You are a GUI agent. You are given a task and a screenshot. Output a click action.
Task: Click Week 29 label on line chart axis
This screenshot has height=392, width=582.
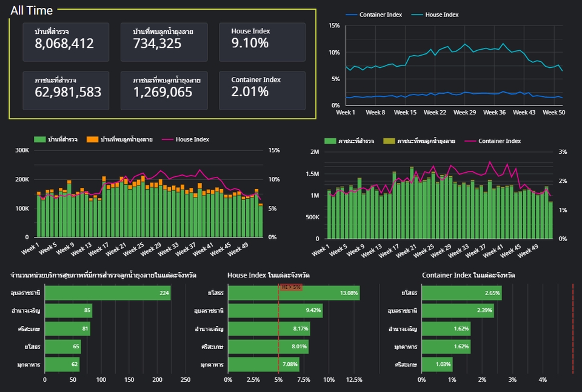[x=464, y=112]
